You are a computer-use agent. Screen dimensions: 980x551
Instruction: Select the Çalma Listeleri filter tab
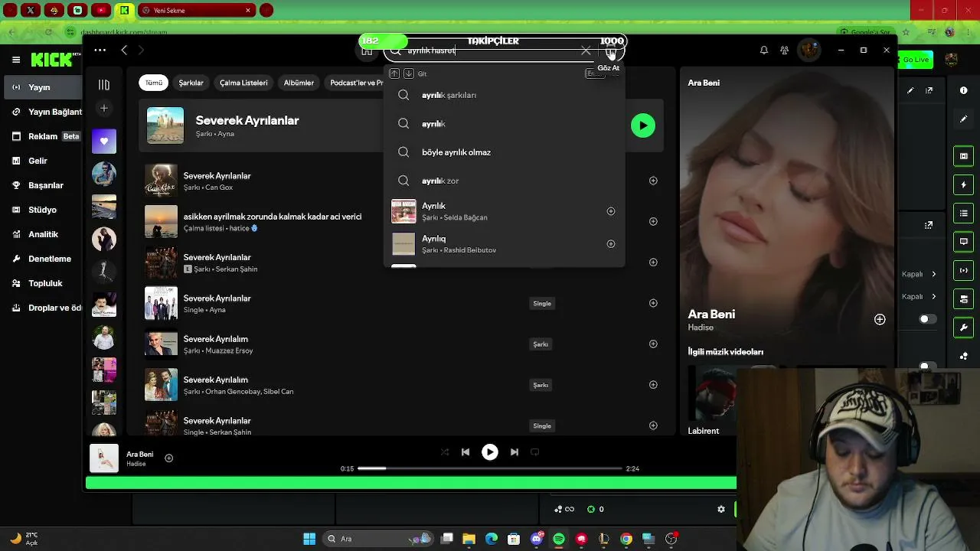(x=243, y=83)
